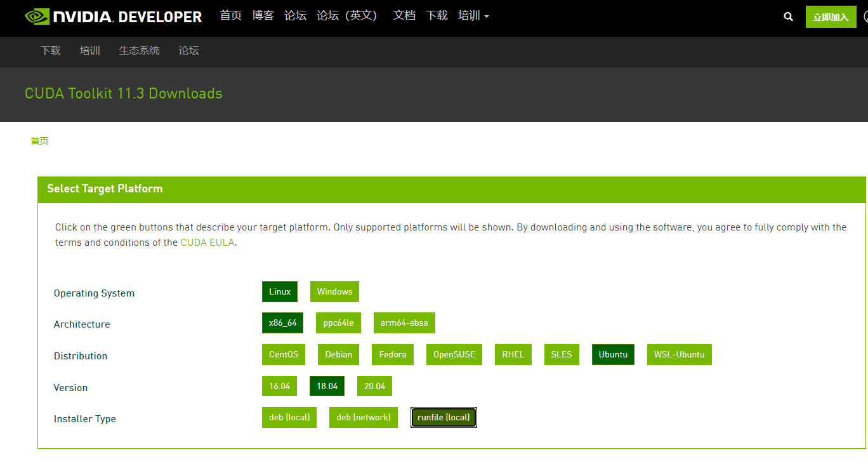This screenshot has width=868, height=466.
Task: Select the Windows operating system
Action: [334, 292]
